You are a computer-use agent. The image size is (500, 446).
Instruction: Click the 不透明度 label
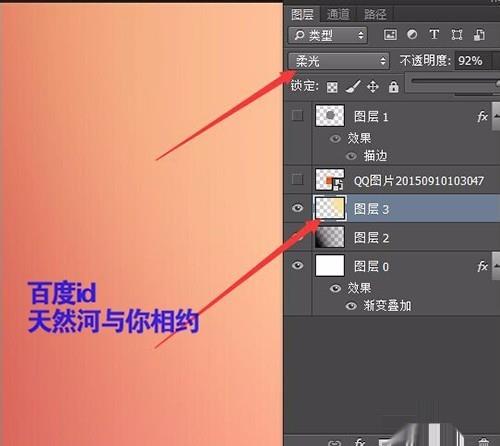[x=425, y=61]
